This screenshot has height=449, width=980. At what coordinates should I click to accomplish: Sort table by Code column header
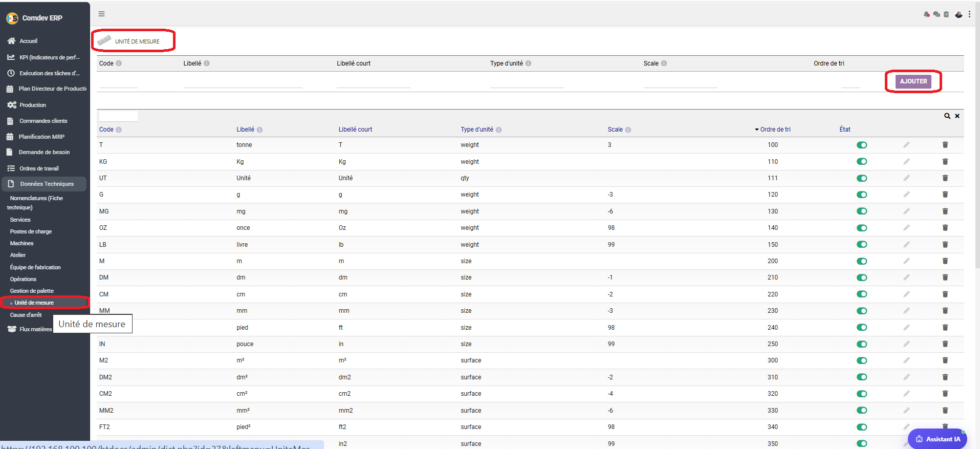[x=106, y=130]
